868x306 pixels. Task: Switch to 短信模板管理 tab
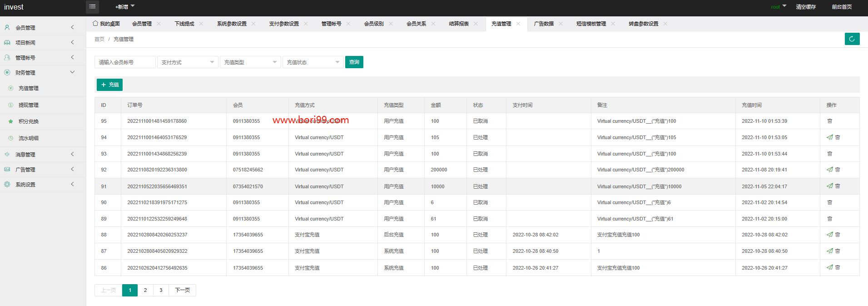[x=591, y=24]
